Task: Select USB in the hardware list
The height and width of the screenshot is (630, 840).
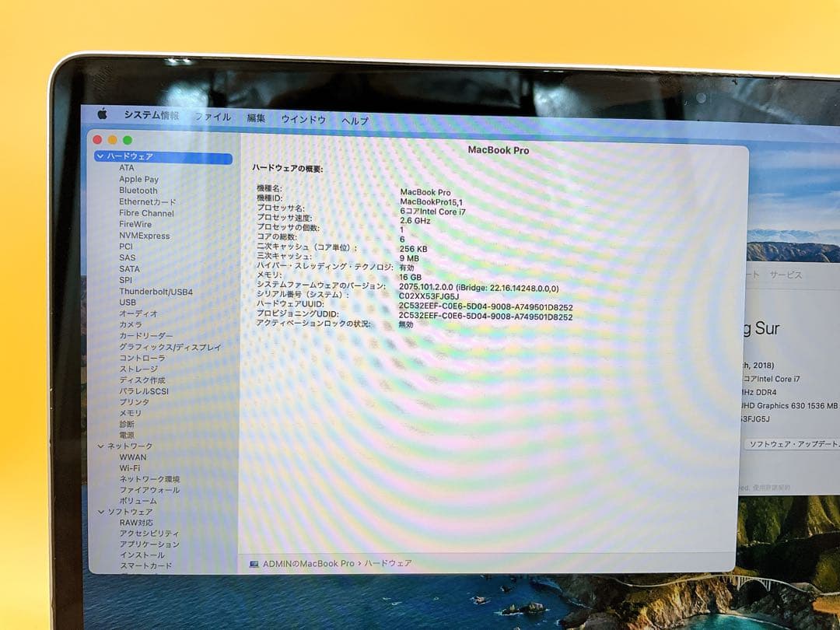Action: 128,302
